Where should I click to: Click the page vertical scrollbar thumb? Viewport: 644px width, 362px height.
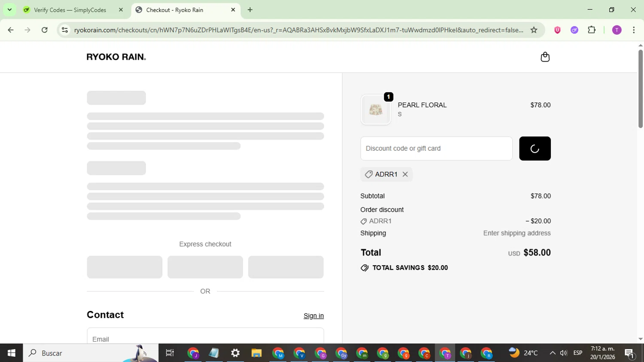(x=640, y=89)
